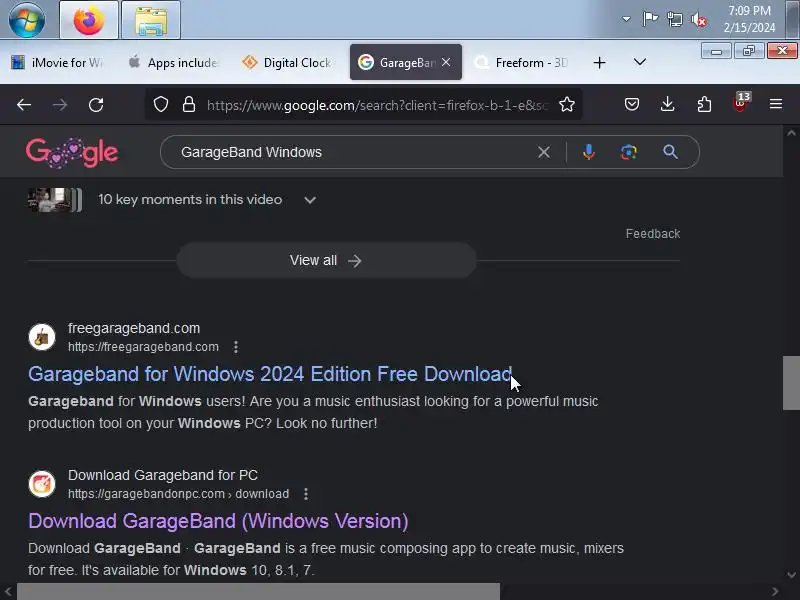Viewport: 800px width, 600px height.
Task: Click the muted volume tray icon
Action: (699, 20)
